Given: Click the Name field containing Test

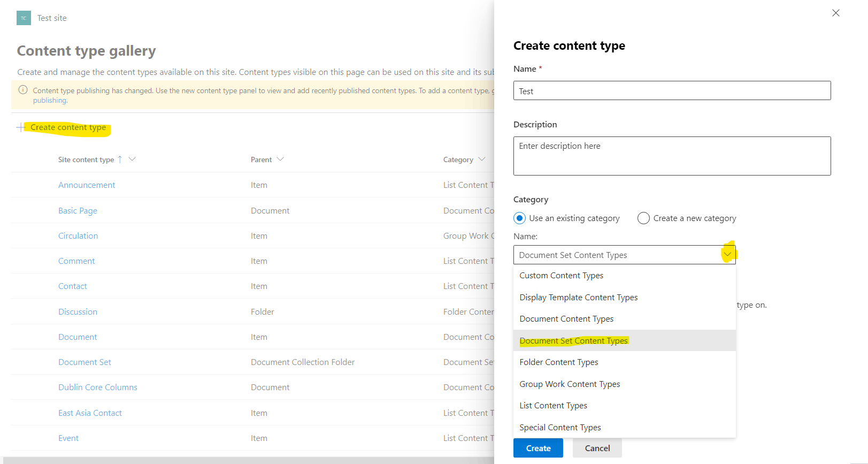Looking at the screenshot, I should click(672, 90).
